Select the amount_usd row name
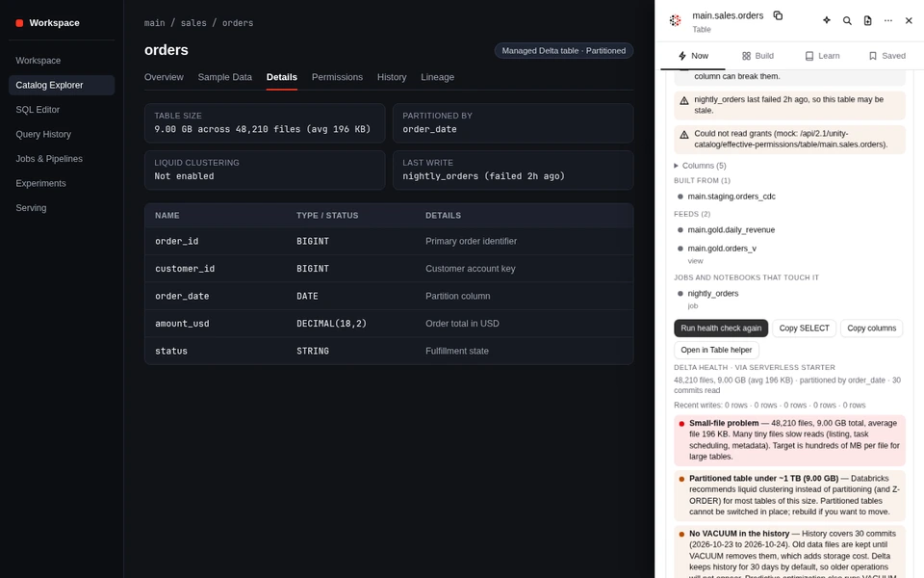Image resolution: width=924 pixels, height=578 pixels. (182, 324)
